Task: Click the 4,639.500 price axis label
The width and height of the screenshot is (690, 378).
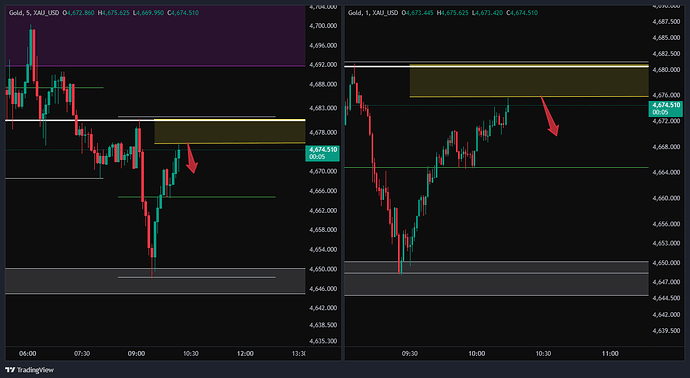Action: coord(667,330)
